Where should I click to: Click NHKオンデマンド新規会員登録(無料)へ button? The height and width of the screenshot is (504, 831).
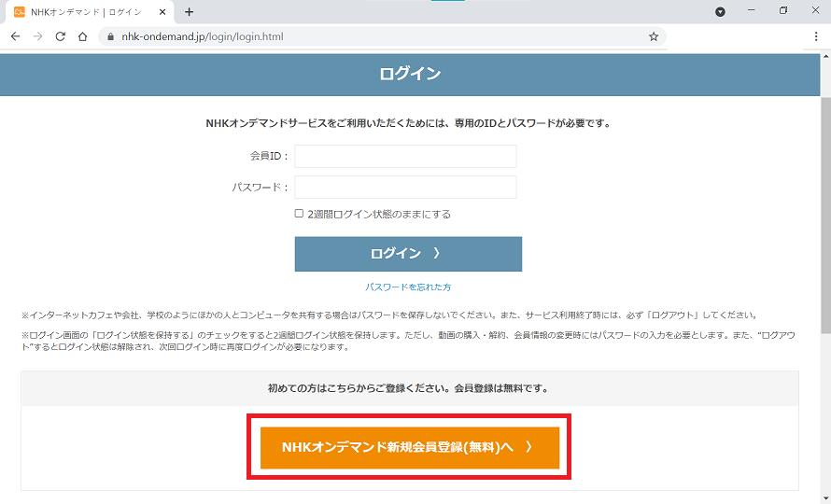click(x=410, y=448)
